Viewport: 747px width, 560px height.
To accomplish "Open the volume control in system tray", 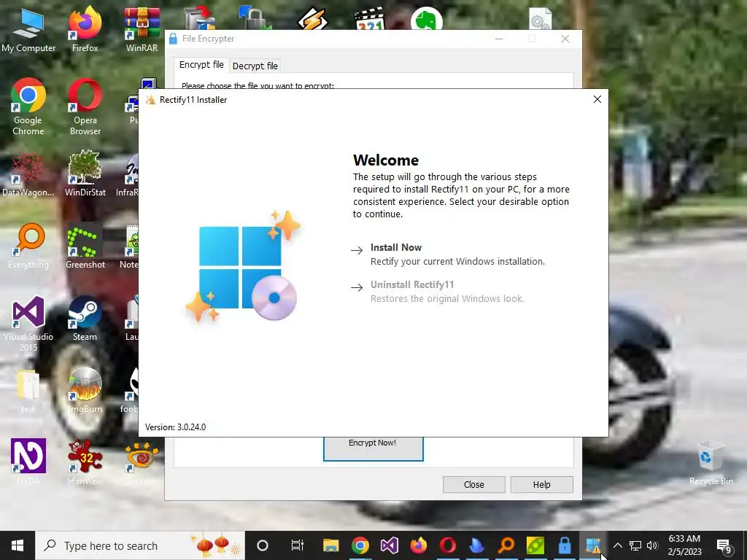I will click(x=652, y=545).
